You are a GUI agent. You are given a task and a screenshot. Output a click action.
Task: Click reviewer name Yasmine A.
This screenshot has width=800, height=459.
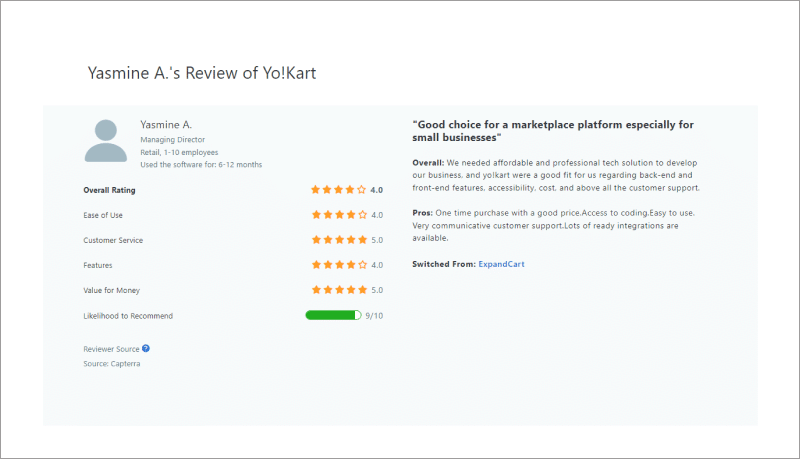coord(166,124)
